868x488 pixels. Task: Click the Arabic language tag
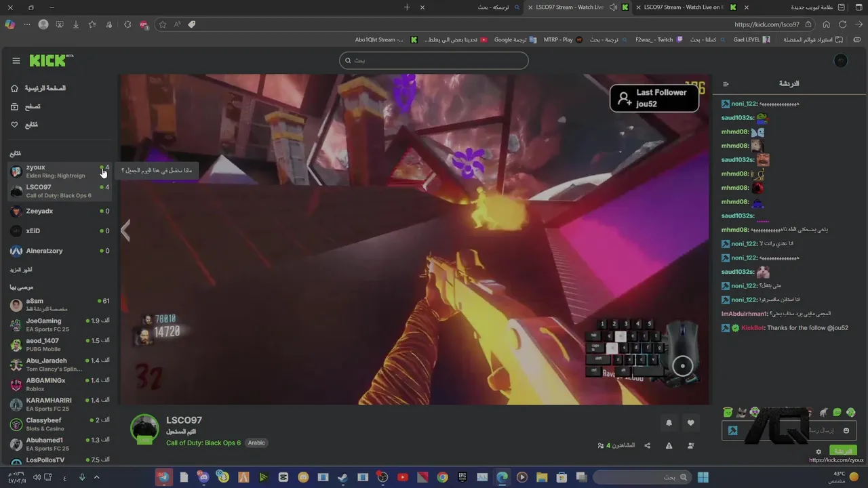pos(256,443)
